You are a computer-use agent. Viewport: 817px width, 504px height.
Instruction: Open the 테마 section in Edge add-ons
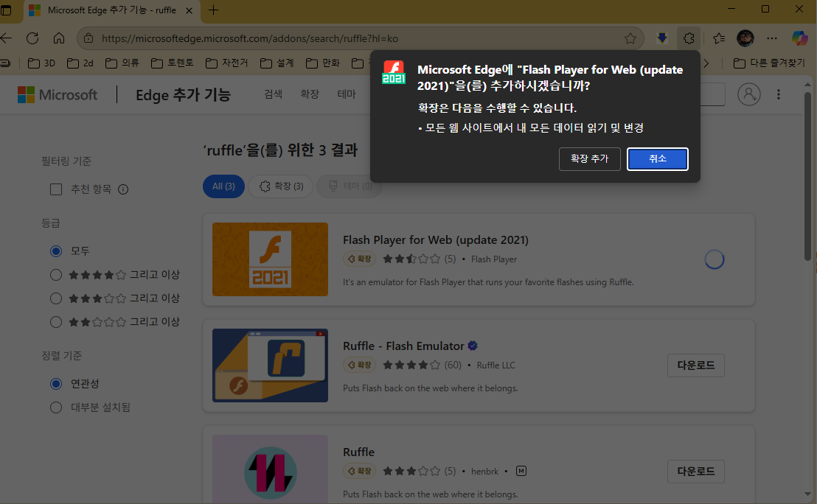pyautogui.click(x=347, y=94)
